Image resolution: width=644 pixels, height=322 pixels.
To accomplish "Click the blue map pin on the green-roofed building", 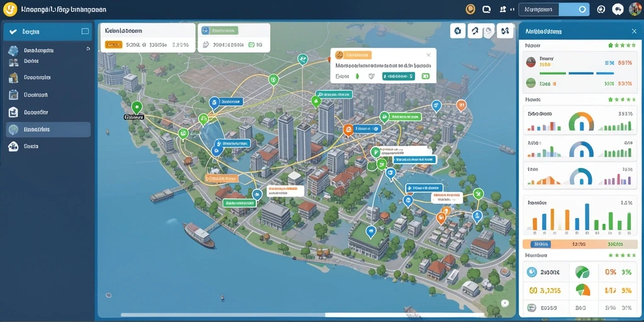I will (x=371, y=232).
